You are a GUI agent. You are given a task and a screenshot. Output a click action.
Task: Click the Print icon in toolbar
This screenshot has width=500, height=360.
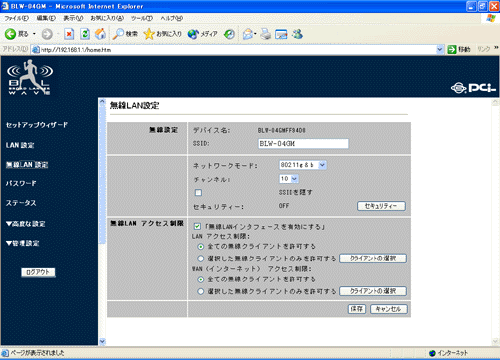pos(266,34)
